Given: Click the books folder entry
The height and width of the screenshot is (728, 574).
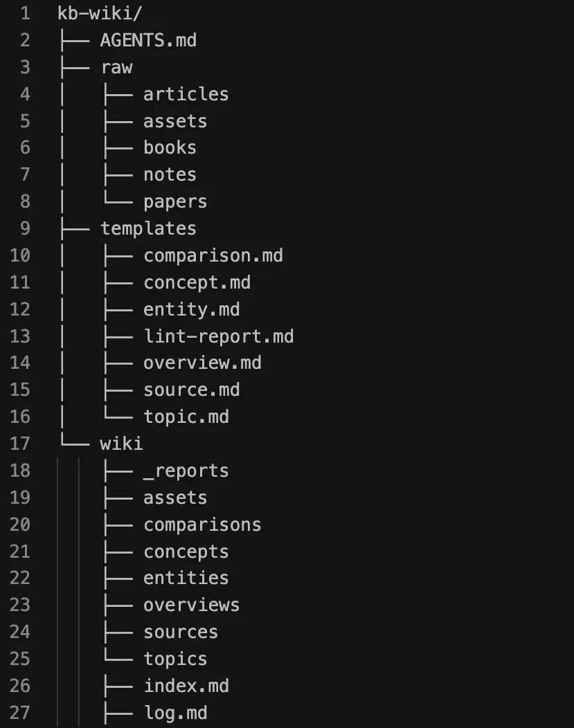Looking at the screenshot, I should (170, 147).
